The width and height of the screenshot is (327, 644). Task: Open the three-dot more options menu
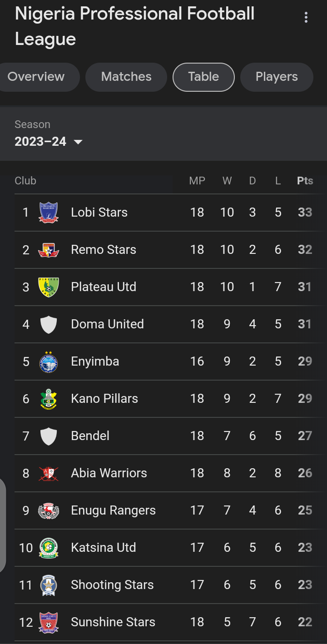point(306,17)
